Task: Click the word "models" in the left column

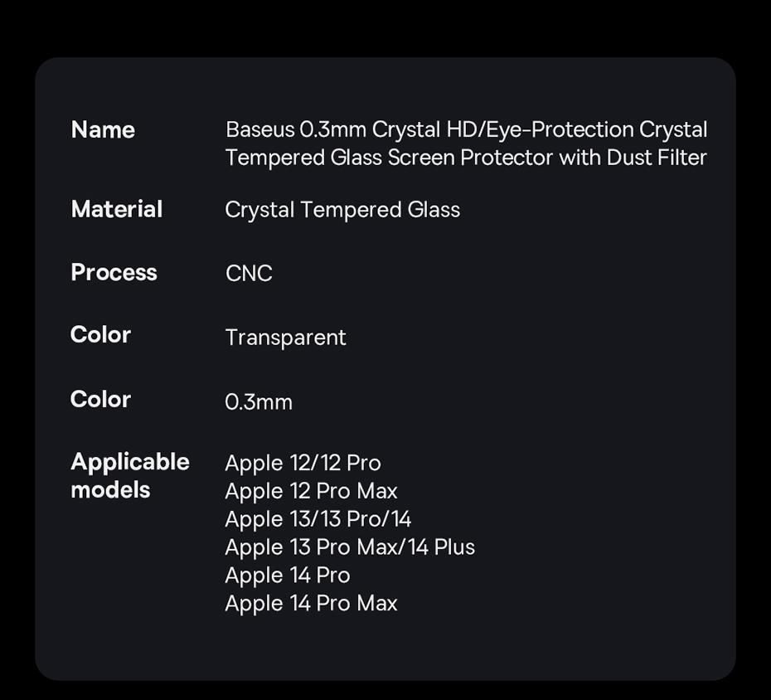Action: click(110, 490)
